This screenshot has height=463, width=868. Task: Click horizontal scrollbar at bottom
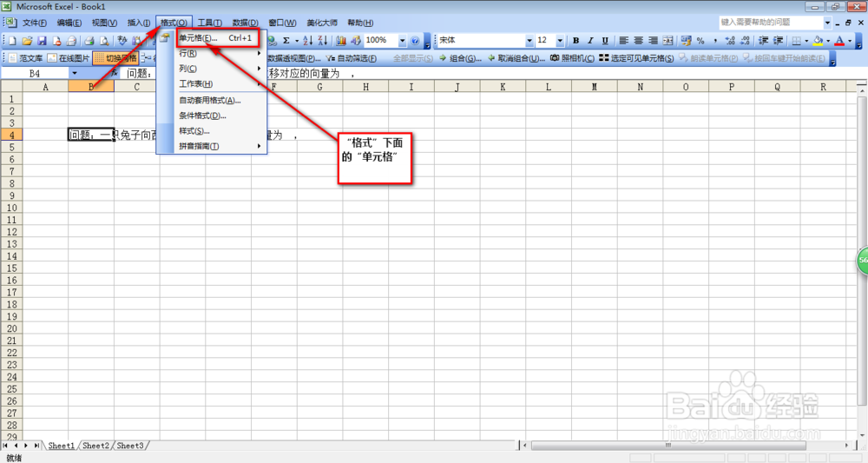668,446
